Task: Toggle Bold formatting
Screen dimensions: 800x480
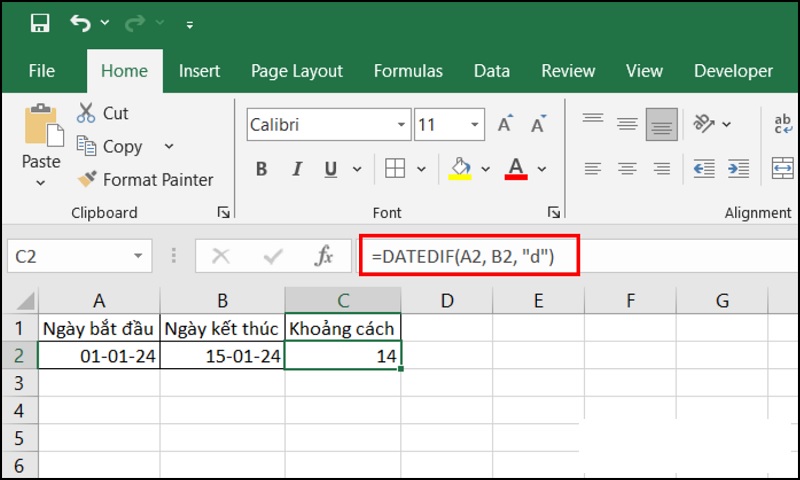Action: pyautogui.click(x=262, y=169)
